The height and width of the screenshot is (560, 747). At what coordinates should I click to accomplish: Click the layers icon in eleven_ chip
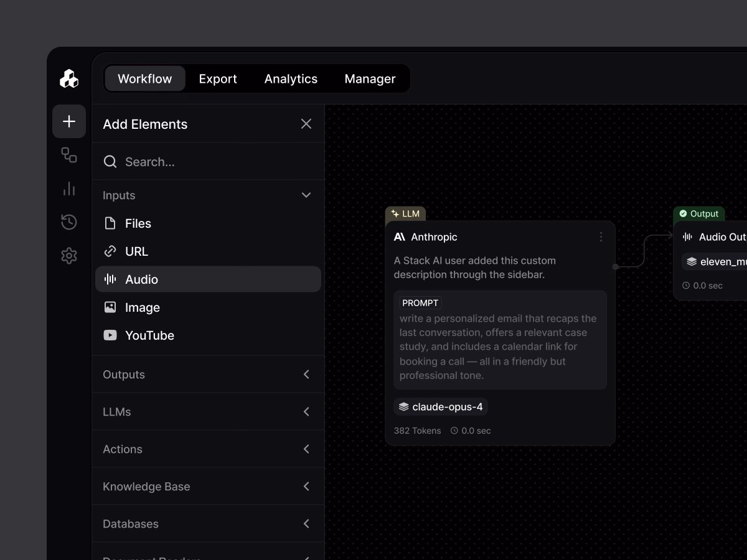point(692,262)
